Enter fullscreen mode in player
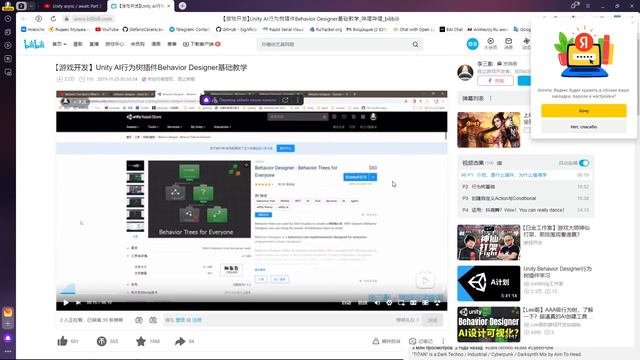 tap(437, 302)
